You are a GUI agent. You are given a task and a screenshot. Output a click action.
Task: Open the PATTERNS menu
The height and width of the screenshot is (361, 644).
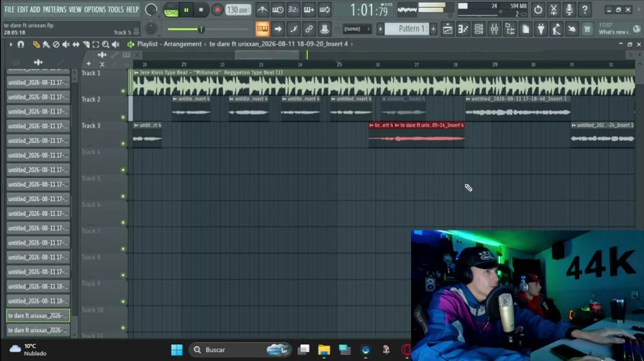click(x=55, y=10)
